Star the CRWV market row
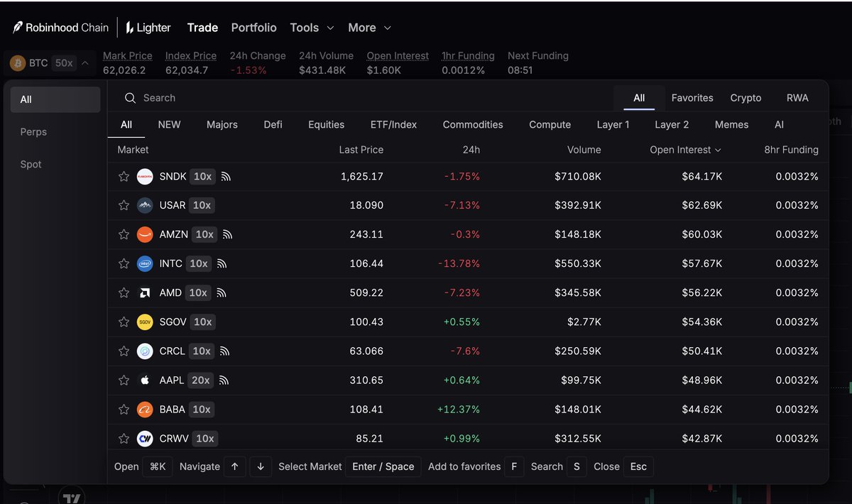Screen dimensions: 852x504 124,438
